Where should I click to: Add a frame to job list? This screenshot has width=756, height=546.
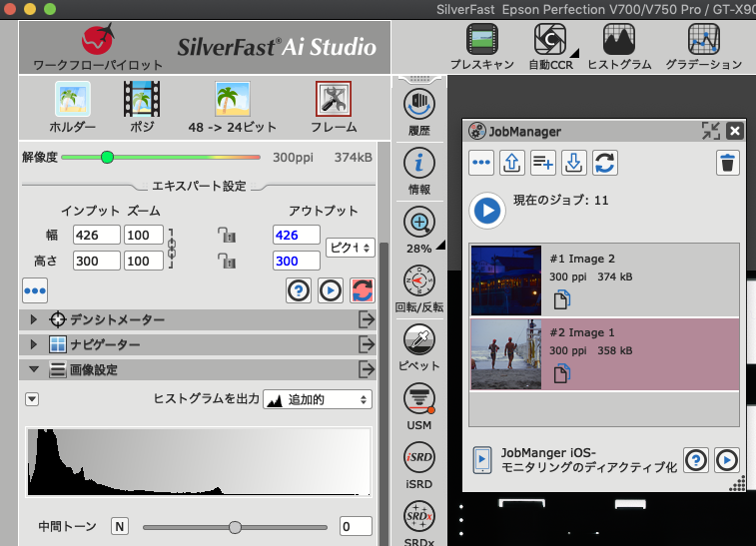[543, 163]
